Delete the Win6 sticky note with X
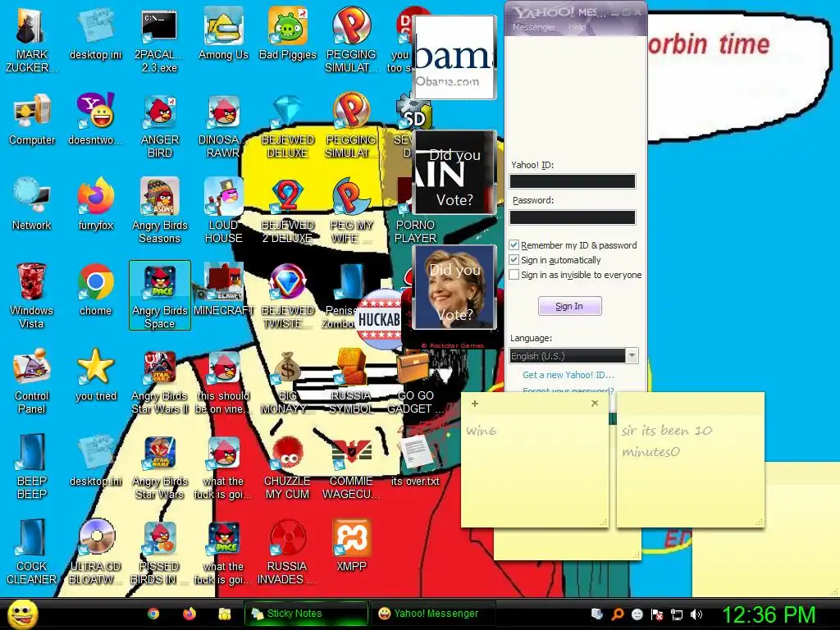The image size is (840, 630). 595,403
